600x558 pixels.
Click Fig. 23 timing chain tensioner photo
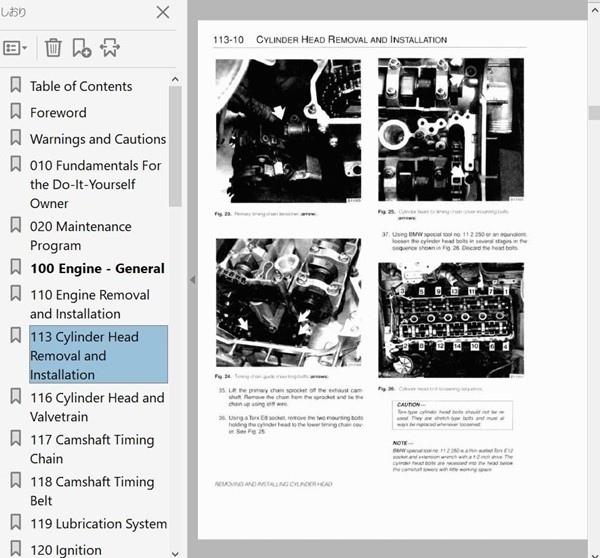point(288,131)
